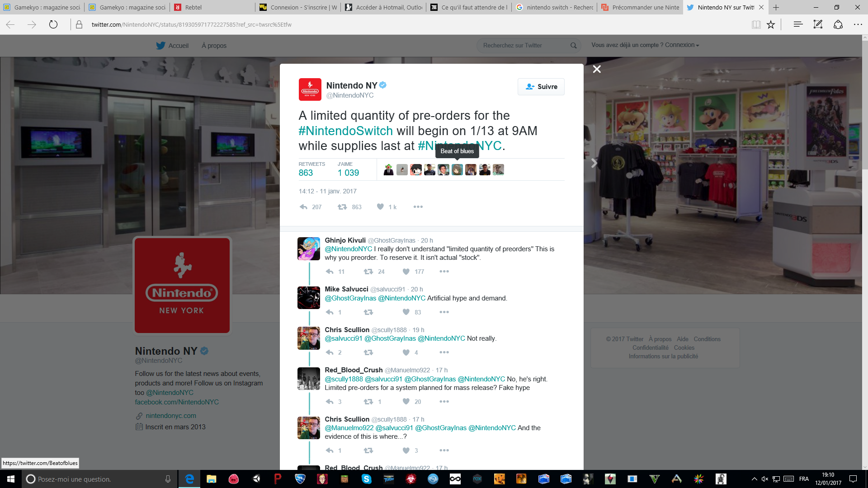Open the Windows Start menu

(11, 479)
